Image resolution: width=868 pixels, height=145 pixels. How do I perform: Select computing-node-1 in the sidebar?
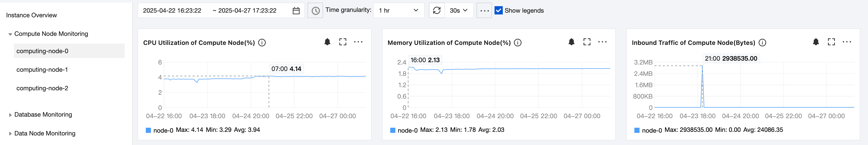click(42, 70)
